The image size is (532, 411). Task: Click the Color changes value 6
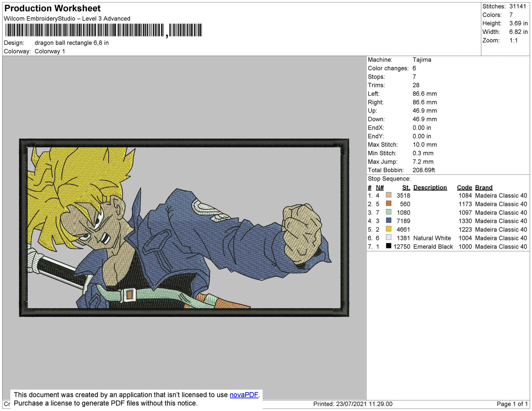[414, 68]
